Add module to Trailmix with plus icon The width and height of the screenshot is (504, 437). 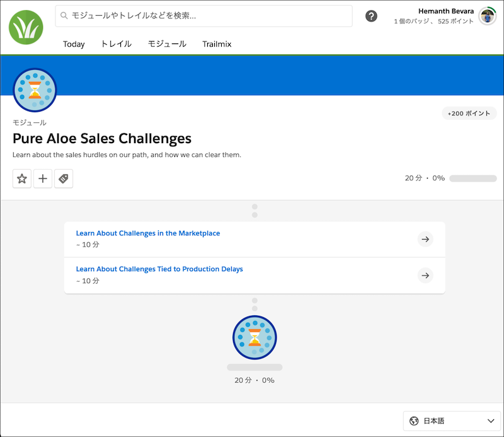click(43, 178)
